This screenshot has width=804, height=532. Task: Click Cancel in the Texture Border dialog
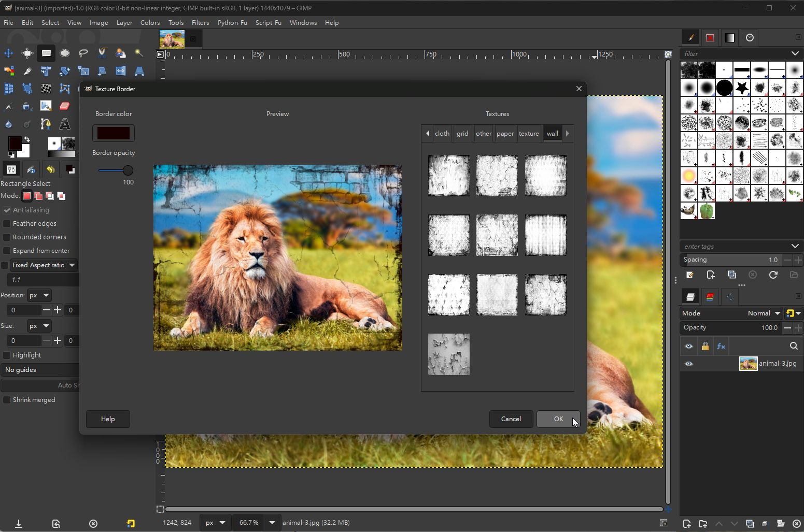click(511, 419)
